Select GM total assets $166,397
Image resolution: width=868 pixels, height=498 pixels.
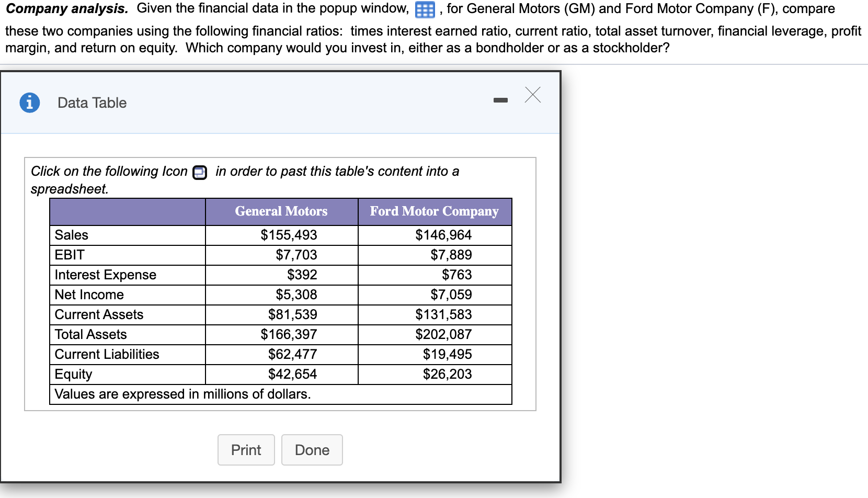pos(289,334)
